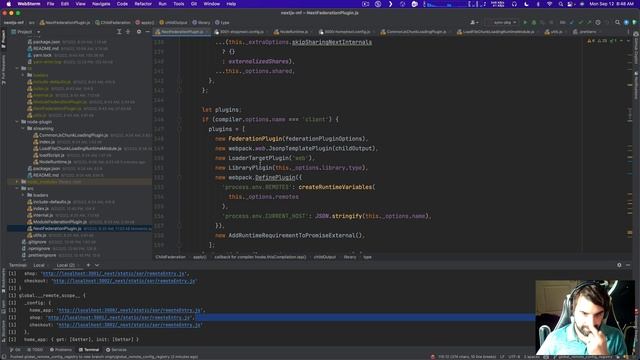This screenshot has width=640, height=360.
Task: Select yarn.lock file in project tree
Action: click(x=42, y=55)
